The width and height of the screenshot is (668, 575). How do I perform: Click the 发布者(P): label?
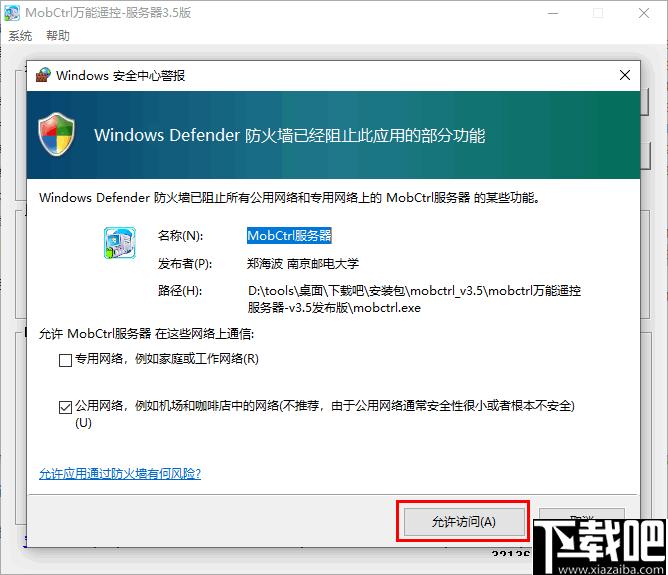(185, 264)
